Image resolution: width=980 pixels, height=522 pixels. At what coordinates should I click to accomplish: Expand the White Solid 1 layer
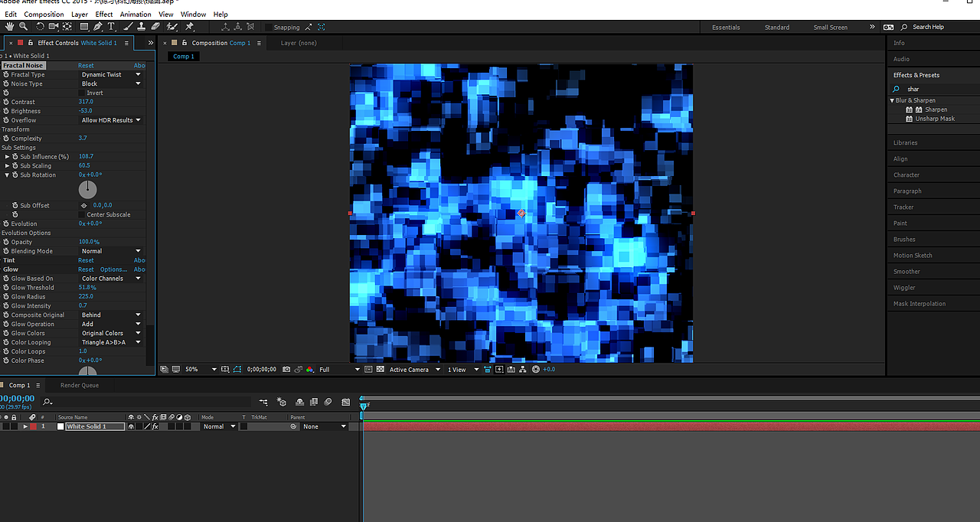[x=25, y=426]
